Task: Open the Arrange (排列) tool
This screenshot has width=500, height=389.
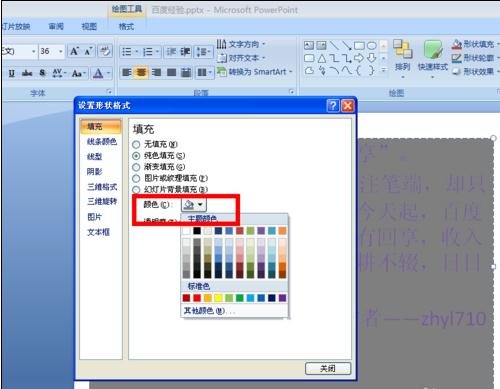Action: 402,59
